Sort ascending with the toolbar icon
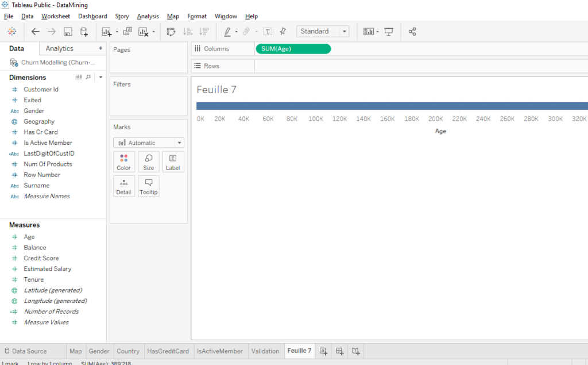Image resolution: width=588 pixels, height=365 pixels. 188,32
